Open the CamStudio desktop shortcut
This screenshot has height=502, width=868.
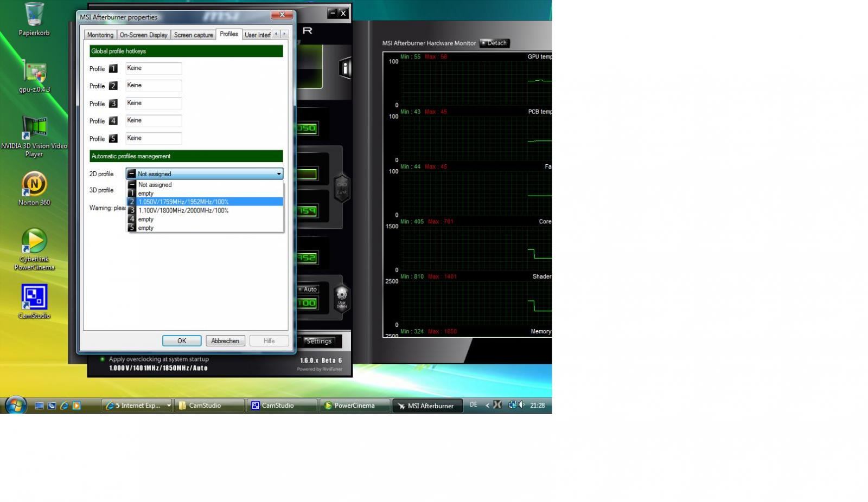click(x=34, y=301)
